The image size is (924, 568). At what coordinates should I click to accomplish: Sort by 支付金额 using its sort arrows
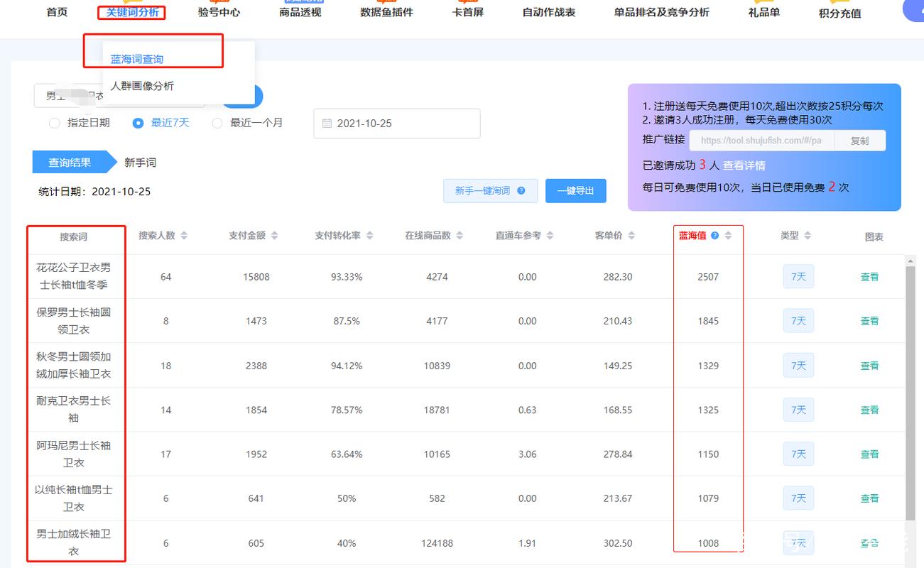click(x=274, y=236)
